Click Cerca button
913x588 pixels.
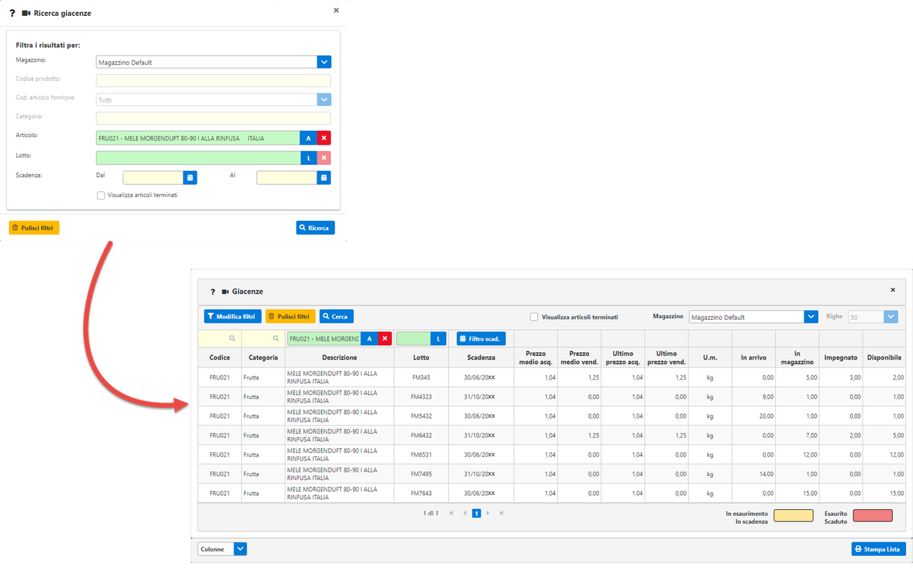(x=337, y=317)
